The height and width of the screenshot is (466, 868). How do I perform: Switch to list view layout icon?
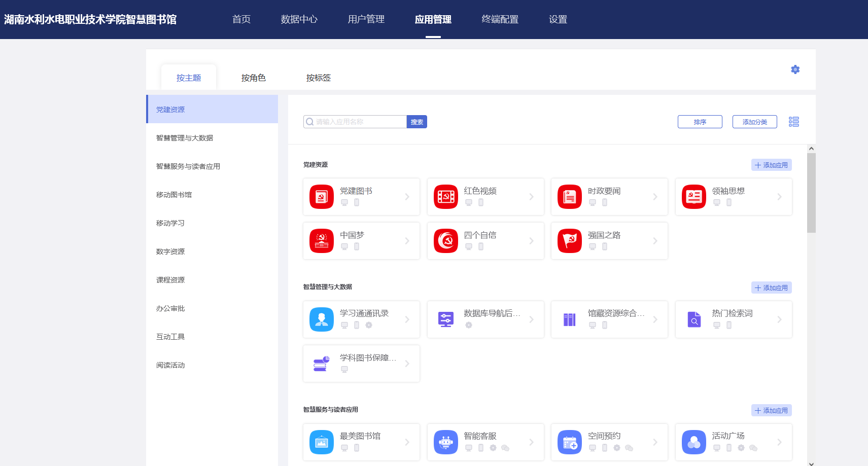click(793, 122)
